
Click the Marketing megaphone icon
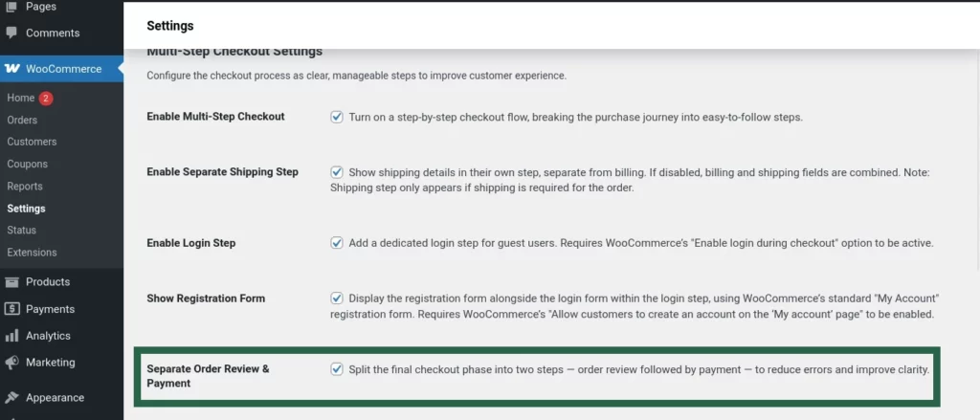pos(11,363)
